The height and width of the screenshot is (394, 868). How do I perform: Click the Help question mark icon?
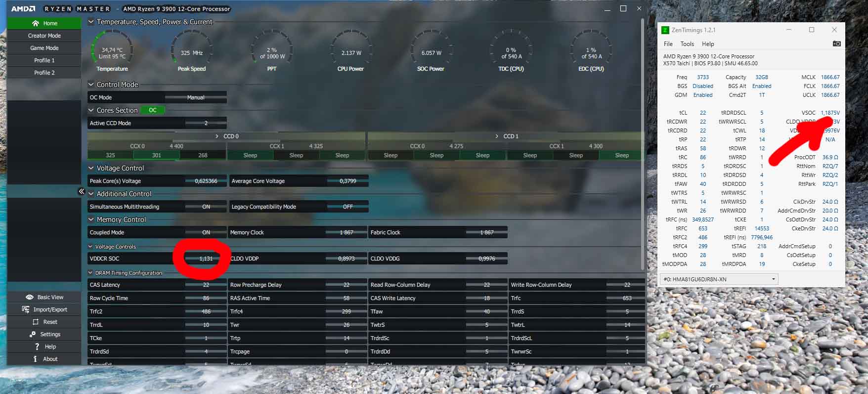(37, 347)
